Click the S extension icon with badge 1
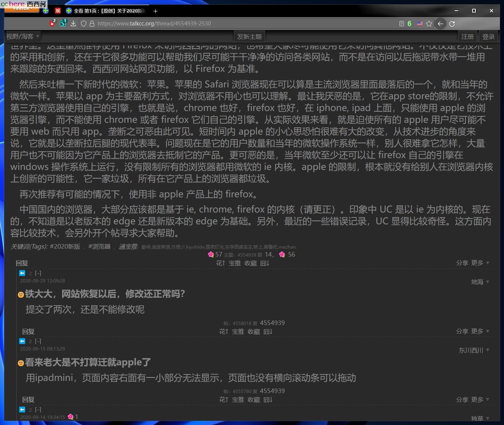This screenshot has width=504, height=425. (x=63, y=23)
